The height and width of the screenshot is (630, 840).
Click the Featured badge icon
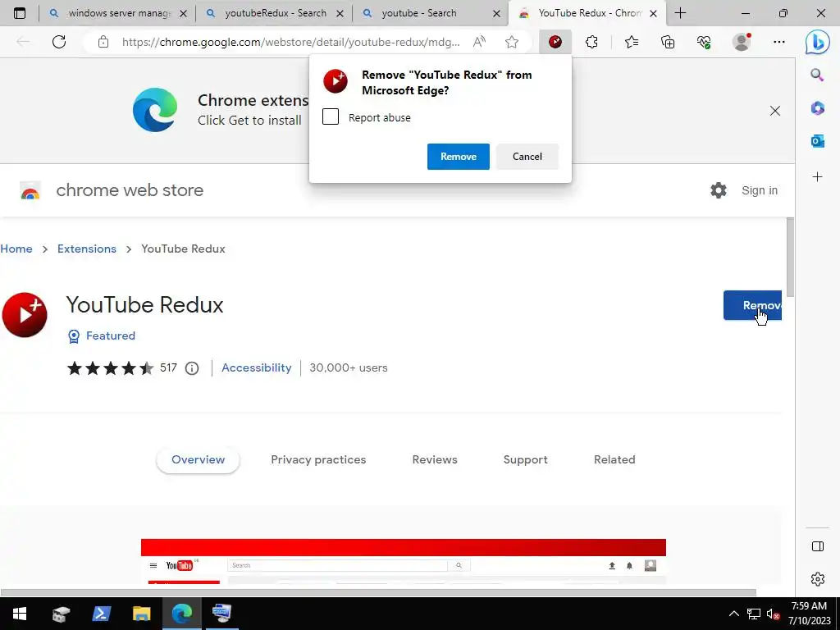click(74, 336)
